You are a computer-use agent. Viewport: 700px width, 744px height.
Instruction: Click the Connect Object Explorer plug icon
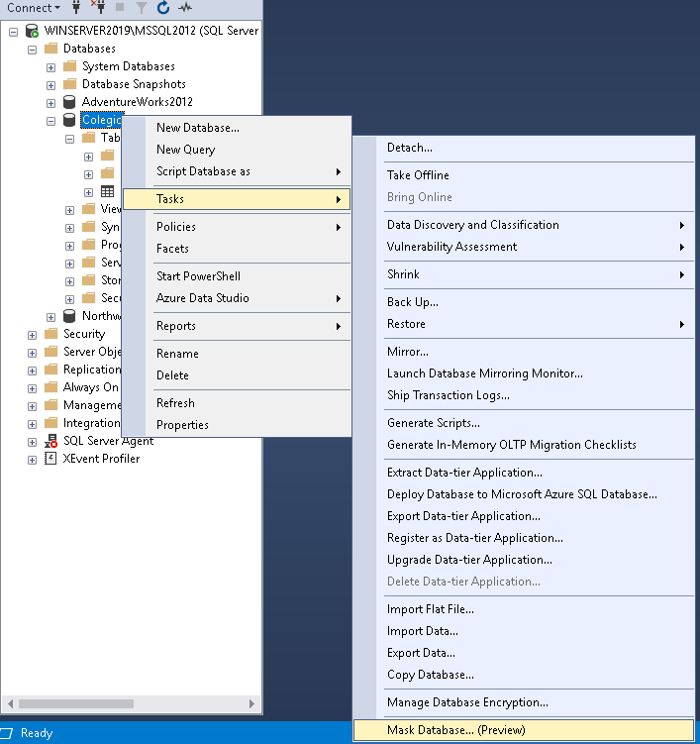click(76, 7)
